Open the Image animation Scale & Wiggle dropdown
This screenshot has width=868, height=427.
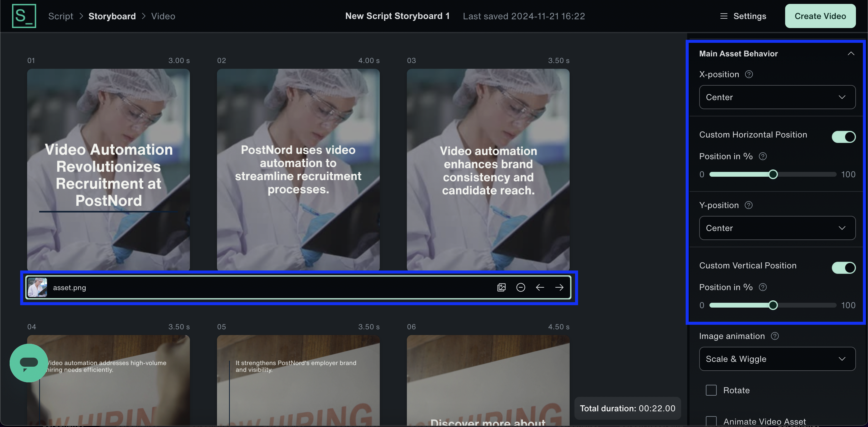pyautogui.click(x=777, y=359)
